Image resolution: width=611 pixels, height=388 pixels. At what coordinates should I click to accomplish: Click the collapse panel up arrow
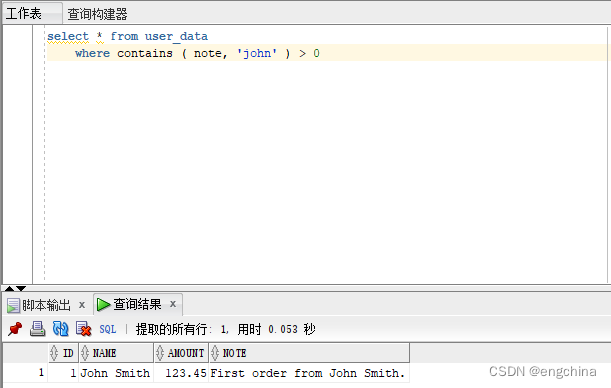click(9, 289)
